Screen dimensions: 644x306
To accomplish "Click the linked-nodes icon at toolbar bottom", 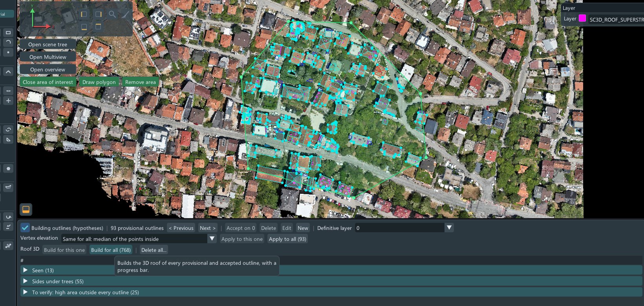I will 8,246.
